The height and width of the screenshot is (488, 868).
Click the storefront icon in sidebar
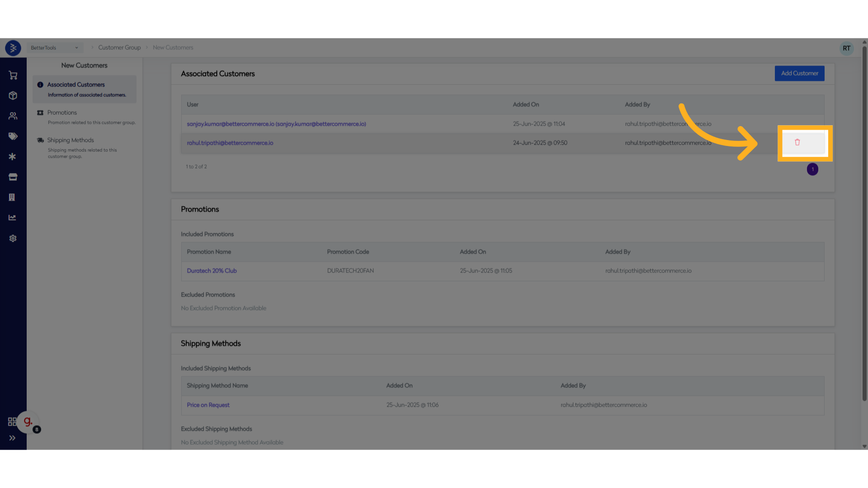(x=13, y=177)
